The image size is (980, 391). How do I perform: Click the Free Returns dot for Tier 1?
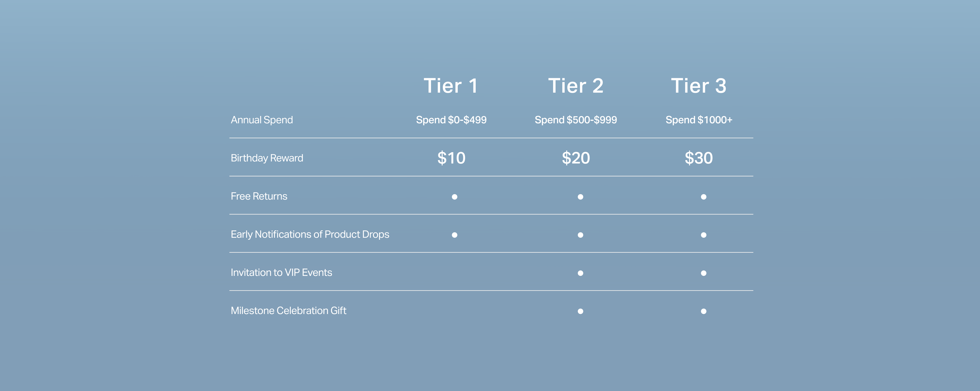point(454,197)
